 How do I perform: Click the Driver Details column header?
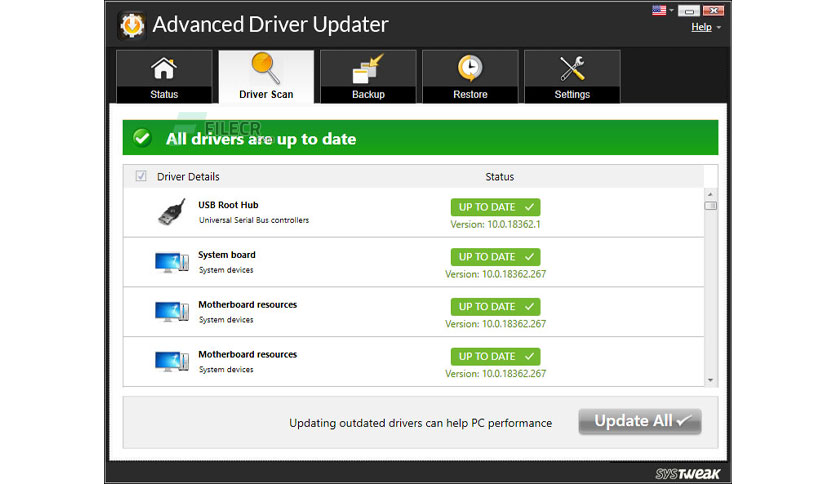click(x=188, y=176)
